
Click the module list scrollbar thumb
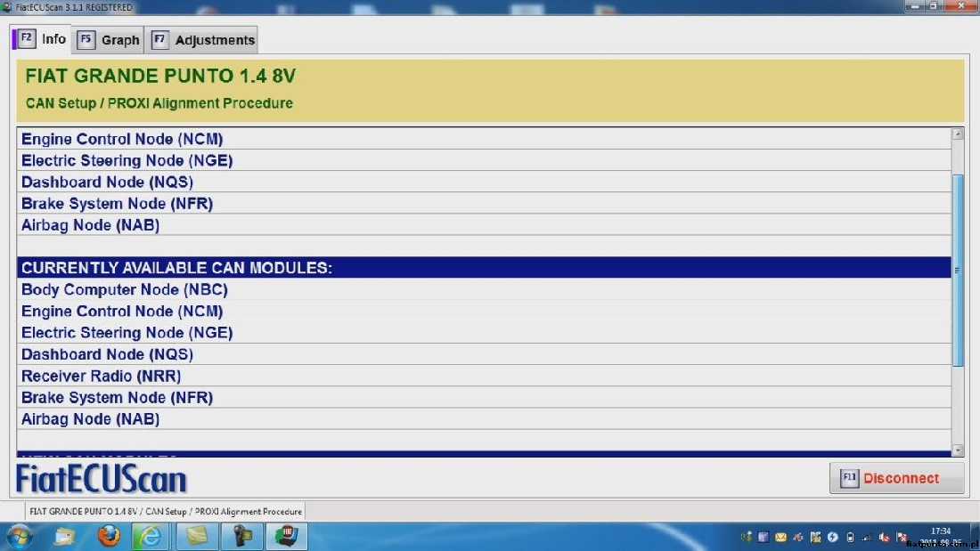coord(958,271)
